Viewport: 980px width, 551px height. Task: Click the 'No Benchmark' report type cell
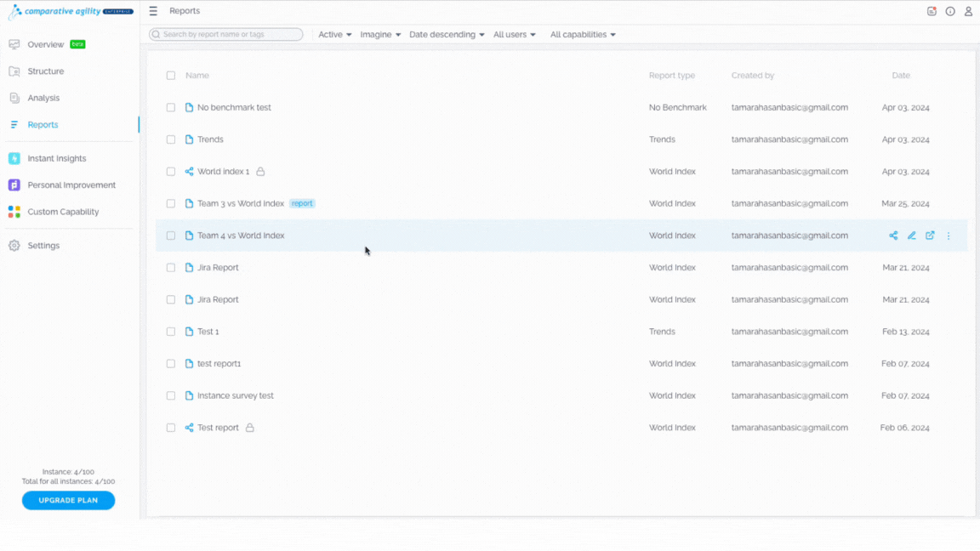677,107
